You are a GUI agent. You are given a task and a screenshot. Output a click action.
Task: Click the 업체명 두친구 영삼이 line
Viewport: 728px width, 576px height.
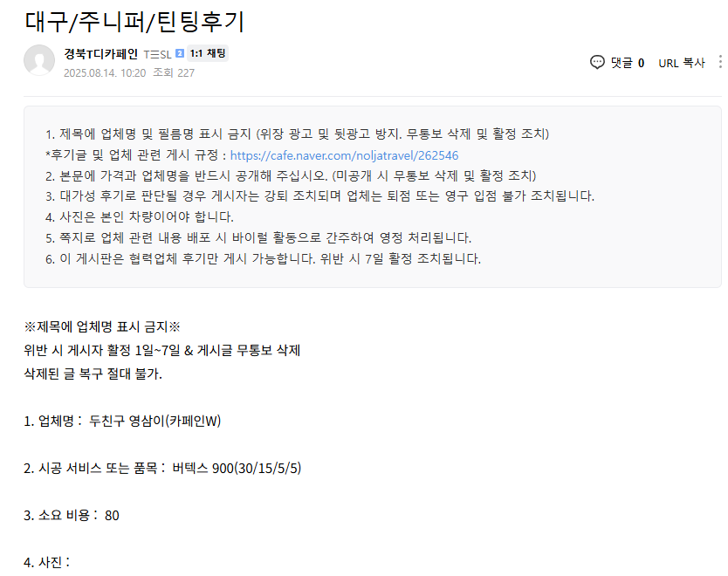pyautogui.click(x=122, y=422)
